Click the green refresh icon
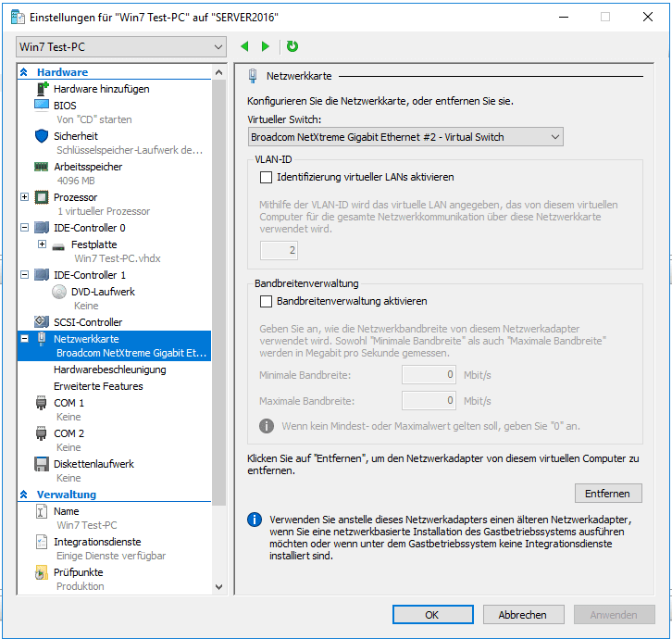Viewport: 672px width, 639px height. [292, 46]
